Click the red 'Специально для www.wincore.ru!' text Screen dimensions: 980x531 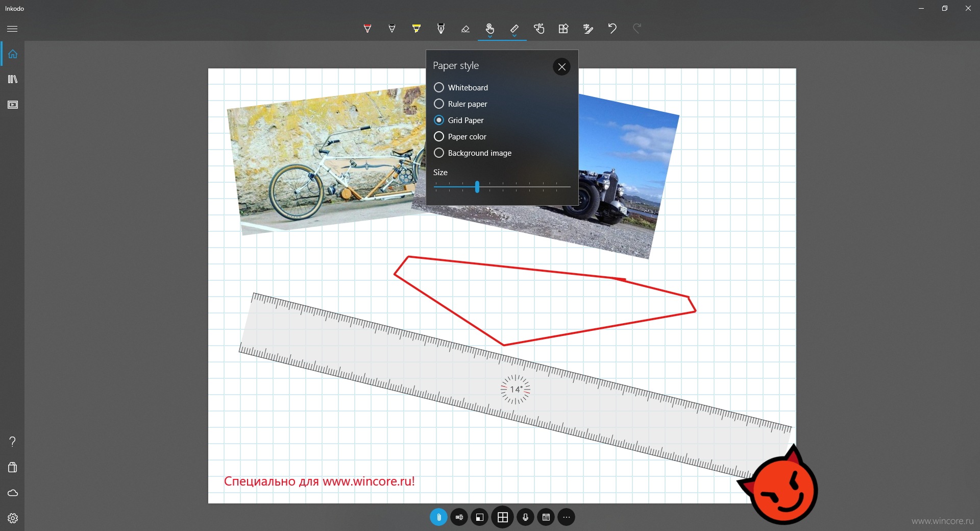point(320,481)
